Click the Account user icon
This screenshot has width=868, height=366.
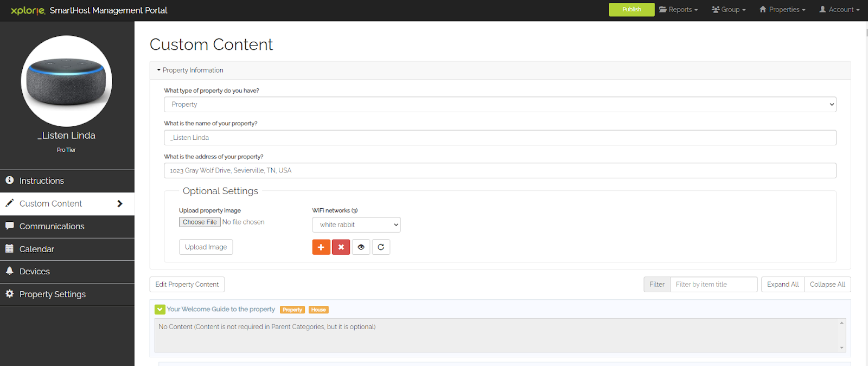pos(822,10)
